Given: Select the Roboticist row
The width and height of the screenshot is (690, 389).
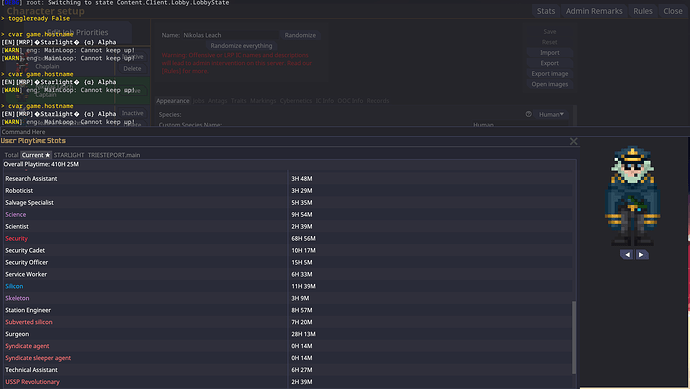Looking at the screenshot, I should point(288,191).
